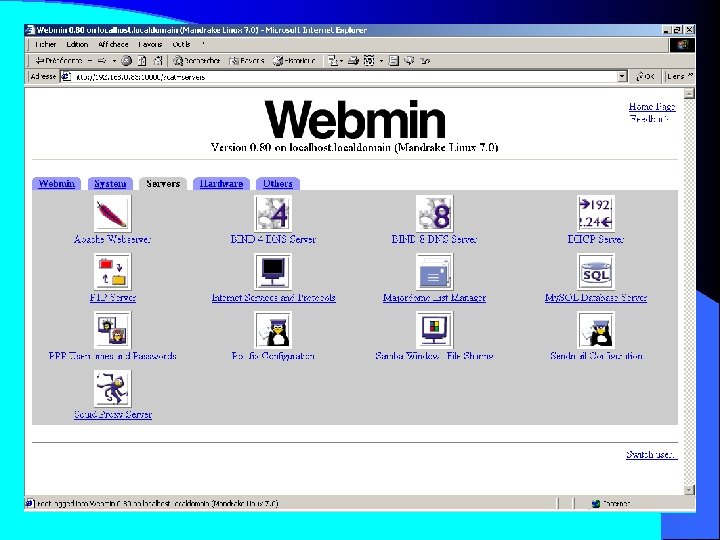Open the Postfix Configuration penguin icon
Image resolution: width=720 pixels, height=540 pixels.
coord(273,330)
